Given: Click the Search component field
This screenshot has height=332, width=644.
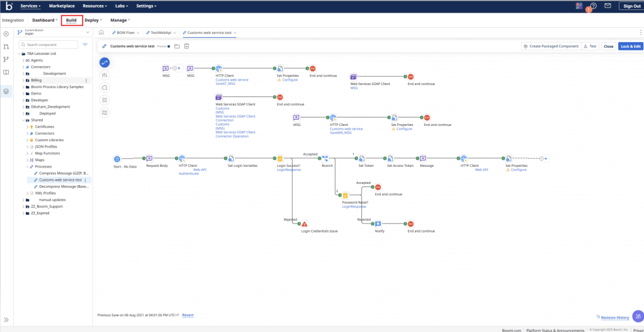Looking at the screenshot, I should (50, 45).
